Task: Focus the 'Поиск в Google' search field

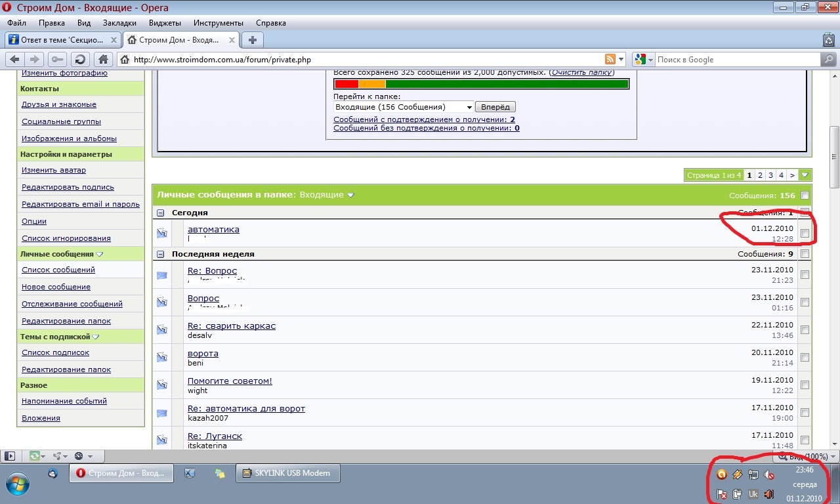Action: click(738, 59)
